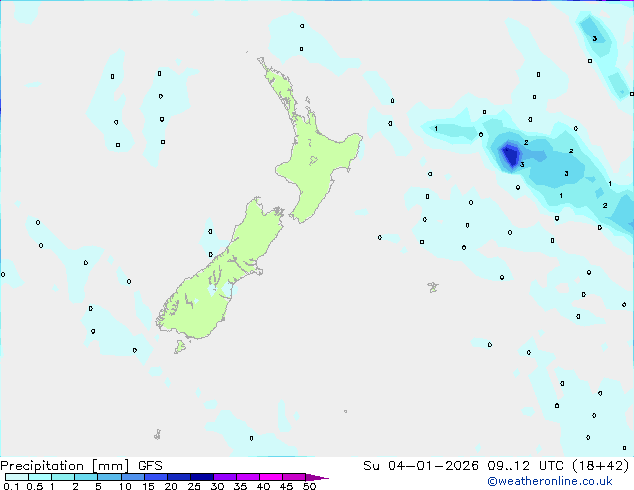Click the 'GFS' model label
The height and width of the screenshot is (490, 634).
[150, 466]
